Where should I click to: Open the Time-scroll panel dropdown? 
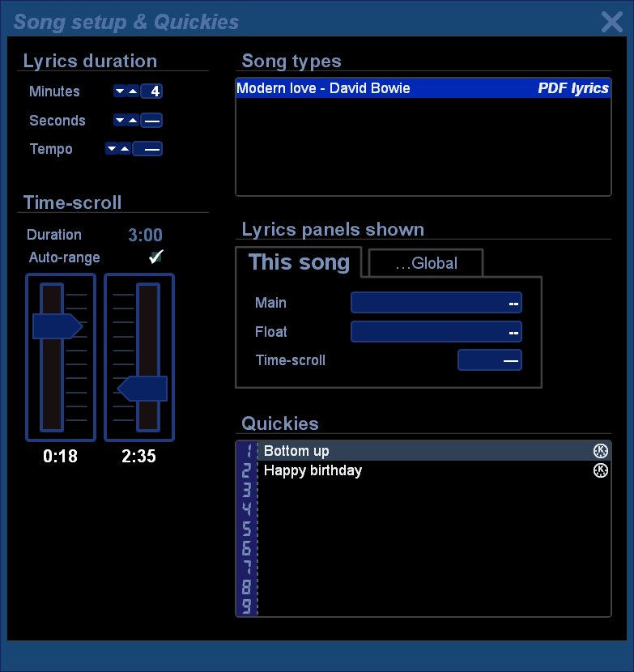(489, 360)
